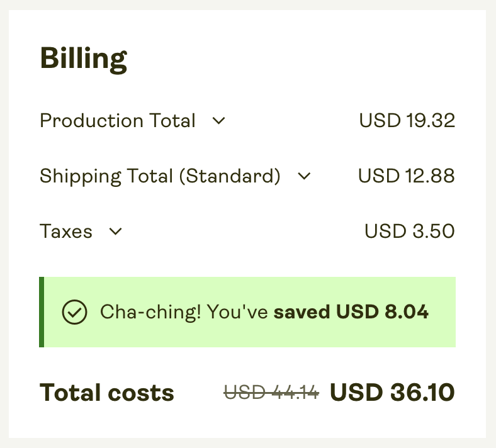Select the USD 3.50 taxes amount
The width and height of the screenshot is (496, 448).
(x=409, y=232)
